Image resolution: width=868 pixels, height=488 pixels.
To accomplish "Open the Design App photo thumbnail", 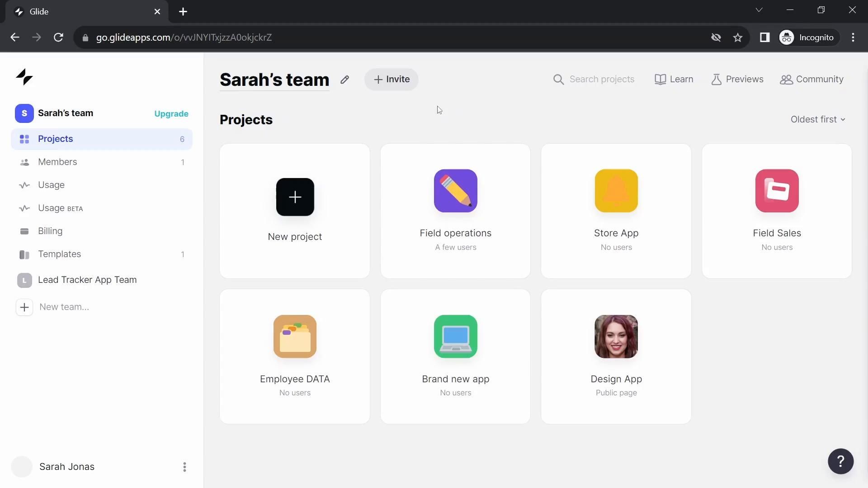I will 616,337.
